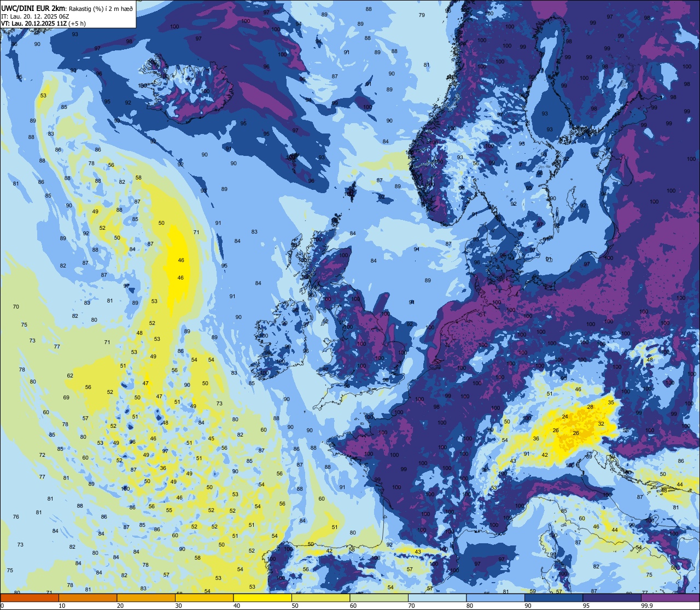The image size is (700, 610).
Task: Select the 90–95 dark blue legend swatch
Action: click(553, 598)
